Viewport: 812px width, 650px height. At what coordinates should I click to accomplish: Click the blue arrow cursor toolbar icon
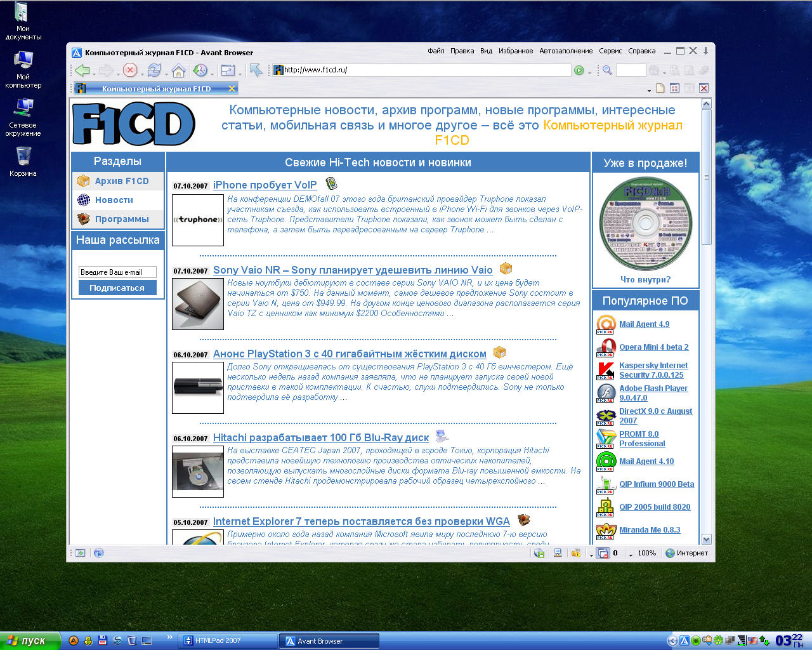[256, 70]
